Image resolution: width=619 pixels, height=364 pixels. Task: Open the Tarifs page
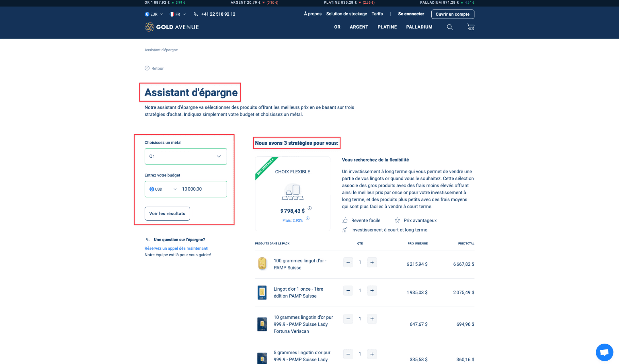coord(377,14)
